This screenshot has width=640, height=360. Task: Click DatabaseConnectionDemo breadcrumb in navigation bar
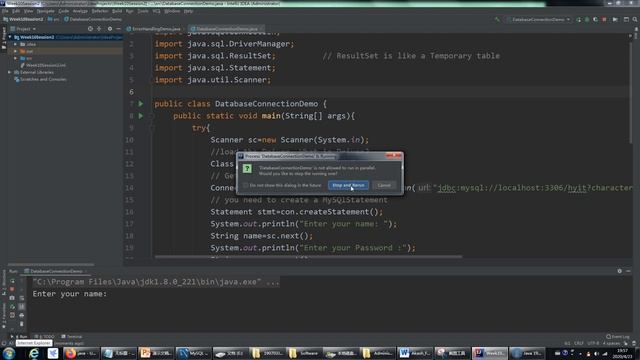click(x=93, y=19)
